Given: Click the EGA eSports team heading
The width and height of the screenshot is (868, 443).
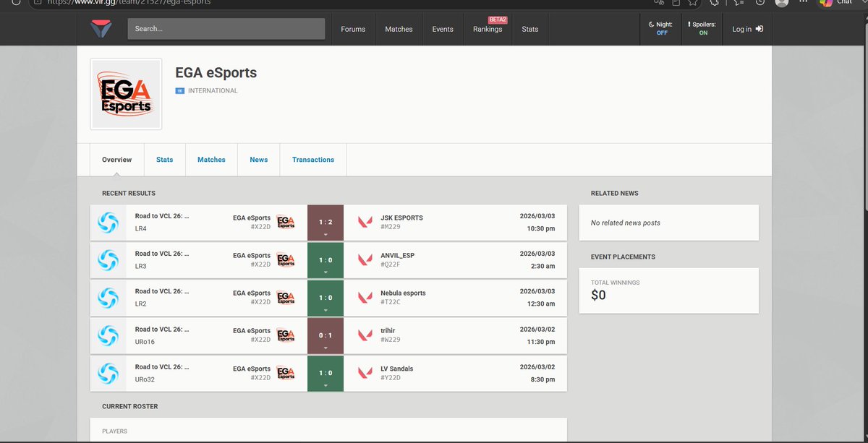Looking at the screenshot, I should (x=216, y=72).
